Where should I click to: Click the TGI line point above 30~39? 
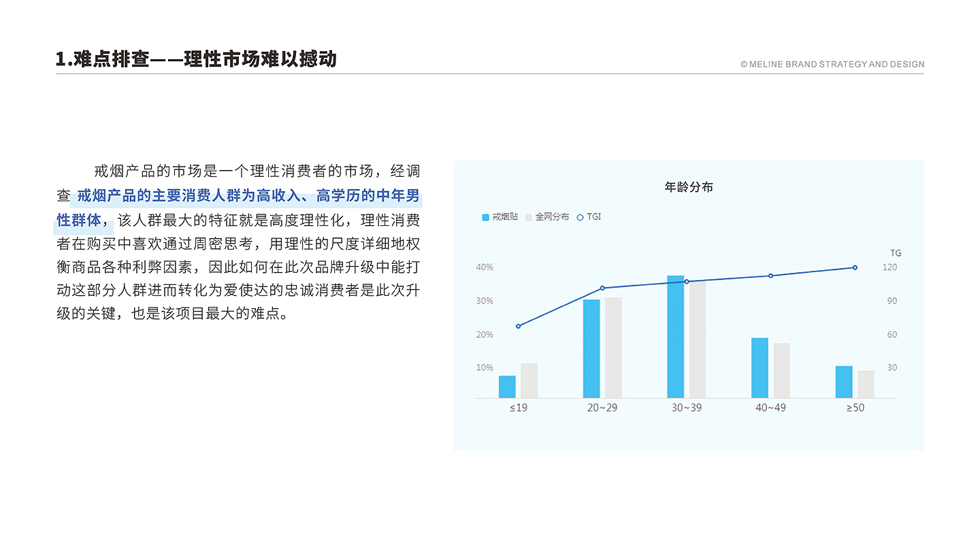pos(687,282)
